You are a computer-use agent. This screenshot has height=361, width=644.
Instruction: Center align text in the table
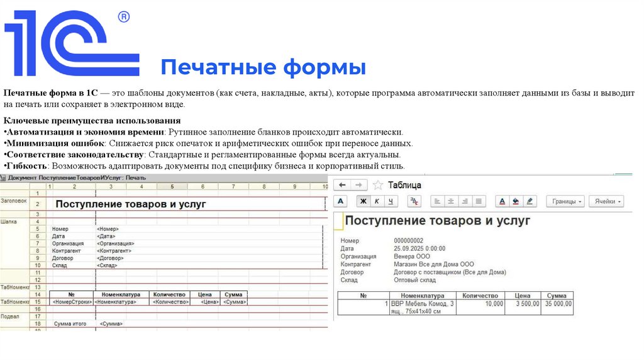coord(450,201)
